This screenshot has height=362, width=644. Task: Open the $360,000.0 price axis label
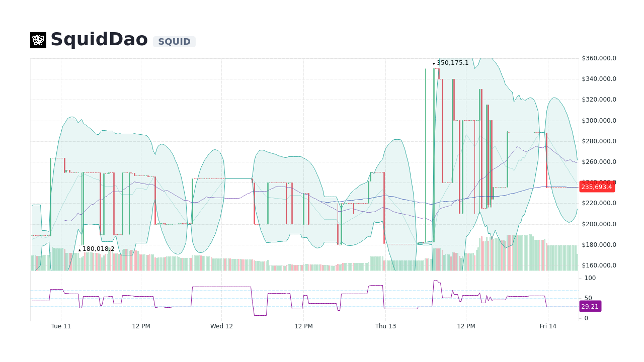pyautogui.click(x=598, y=58)
